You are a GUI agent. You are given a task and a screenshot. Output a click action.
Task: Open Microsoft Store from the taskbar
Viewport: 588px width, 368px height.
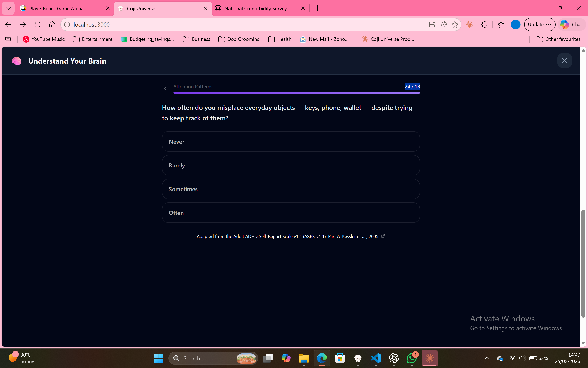point(340,358)
